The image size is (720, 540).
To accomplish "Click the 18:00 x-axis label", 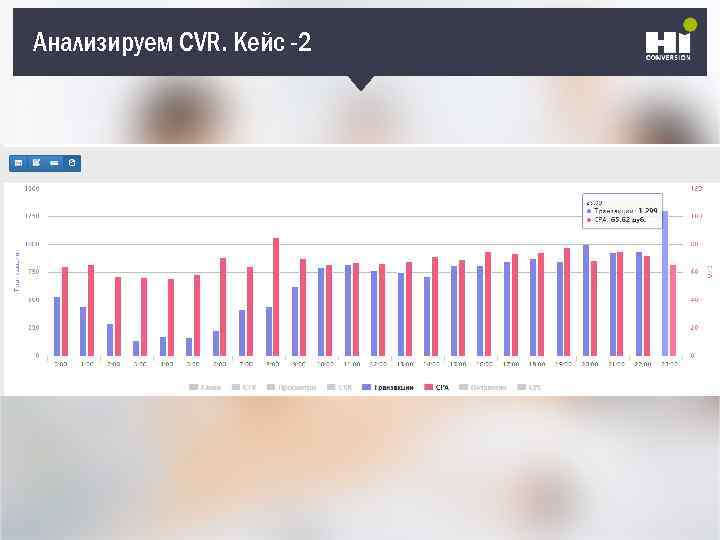I will click(x=537, y=364).
